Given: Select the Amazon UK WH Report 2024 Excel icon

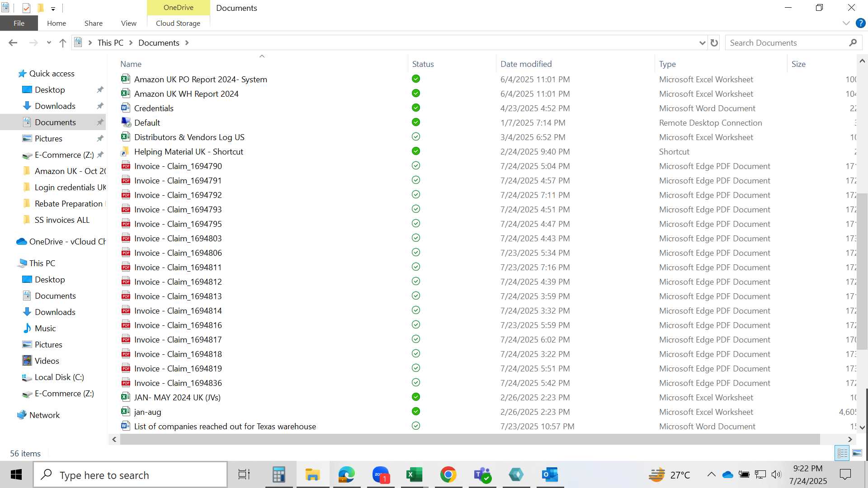Looking at the screenshot, I should click(126, 94).
